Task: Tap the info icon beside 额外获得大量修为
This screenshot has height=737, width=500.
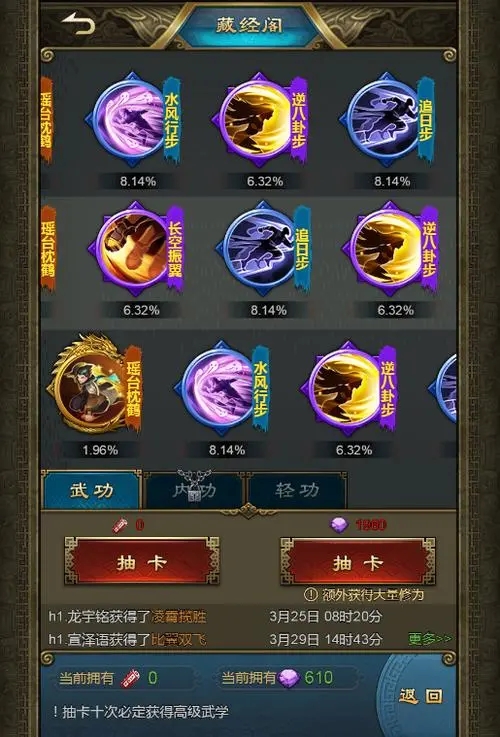Action: coord(311,595)
